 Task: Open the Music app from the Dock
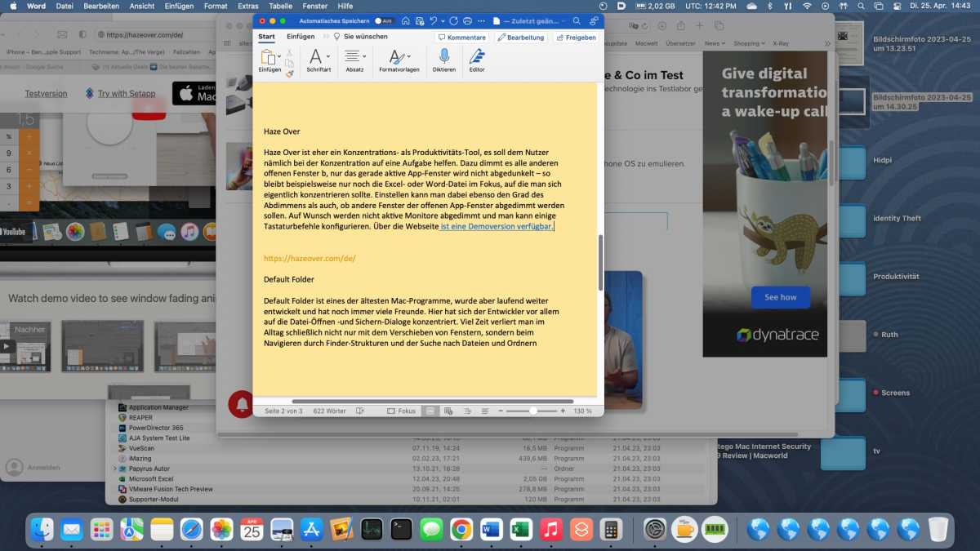(x=551, y=529)
